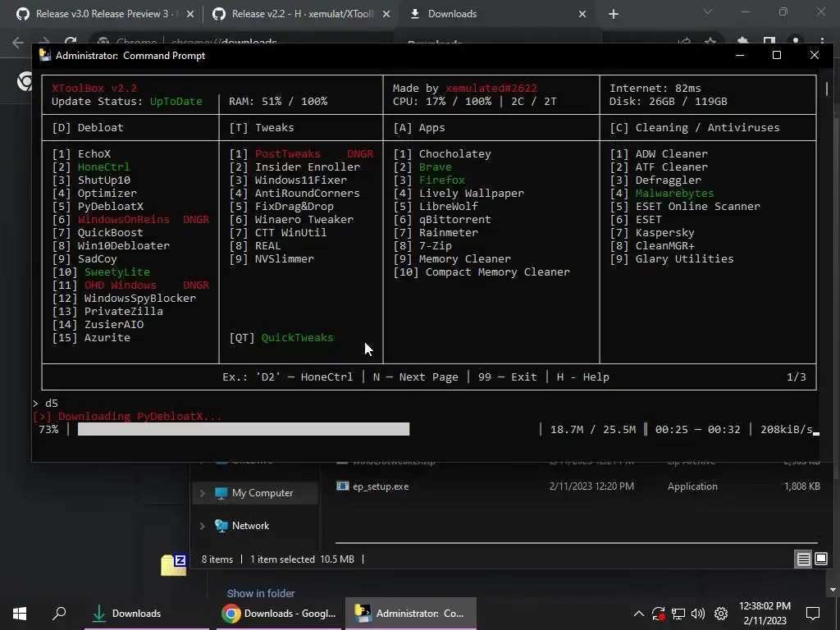Open Windows Start menu
This screenshot has height=630, width=840.
coord(20,614)
